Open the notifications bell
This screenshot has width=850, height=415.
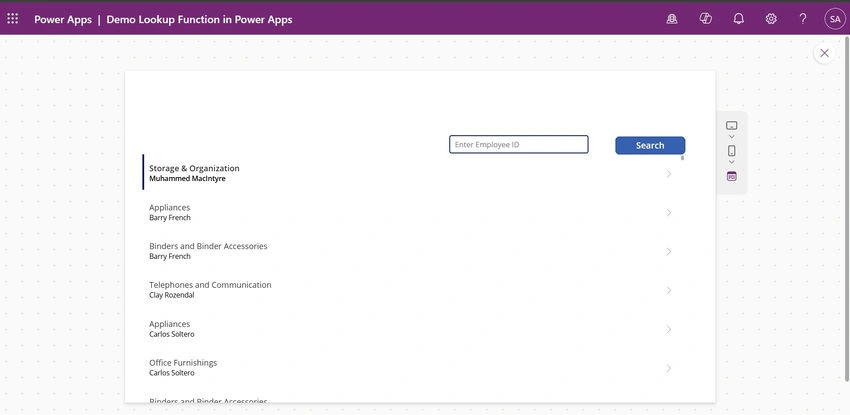pos(738,19)
